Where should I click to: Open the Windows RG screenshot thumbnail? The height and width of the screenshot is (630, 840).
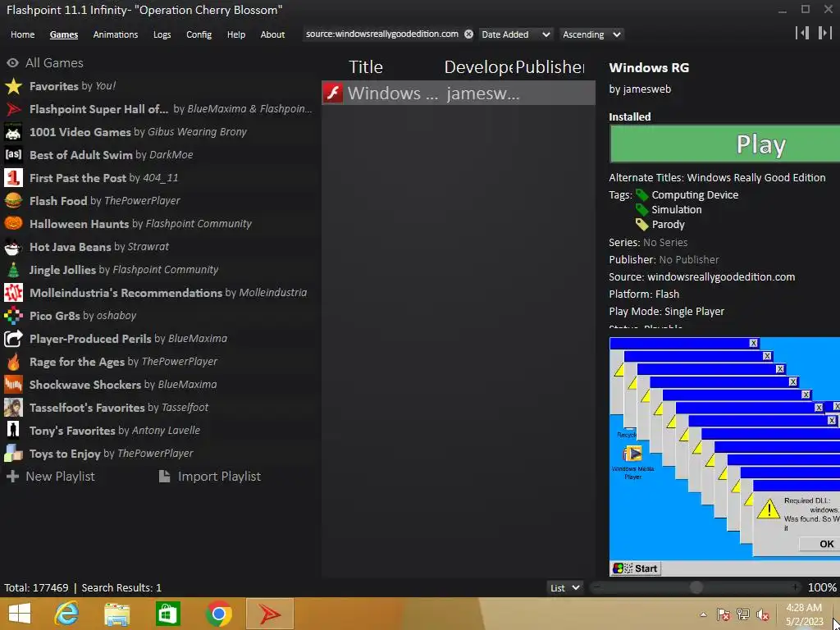724,456
